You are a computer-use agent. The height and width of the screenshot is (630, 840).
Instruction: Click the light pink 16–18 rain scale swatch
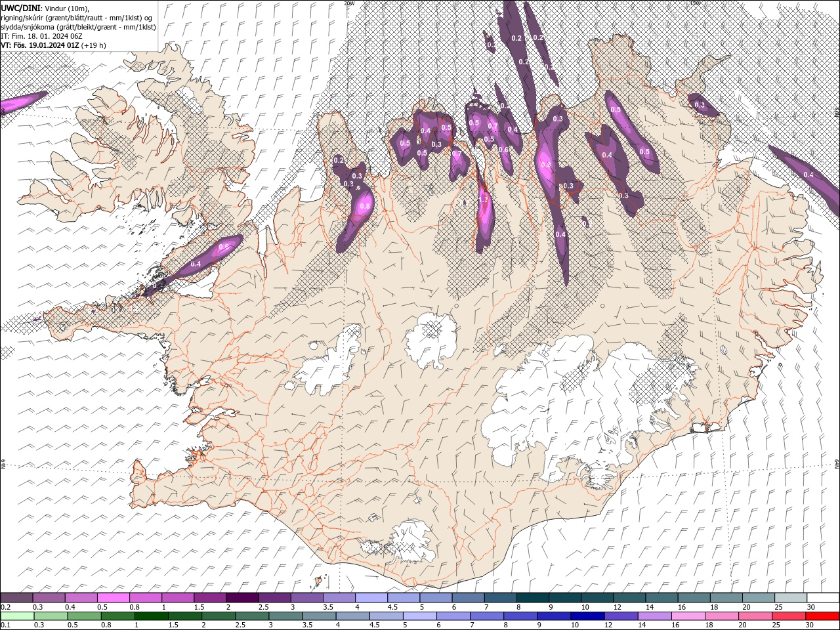pos(688,616)
